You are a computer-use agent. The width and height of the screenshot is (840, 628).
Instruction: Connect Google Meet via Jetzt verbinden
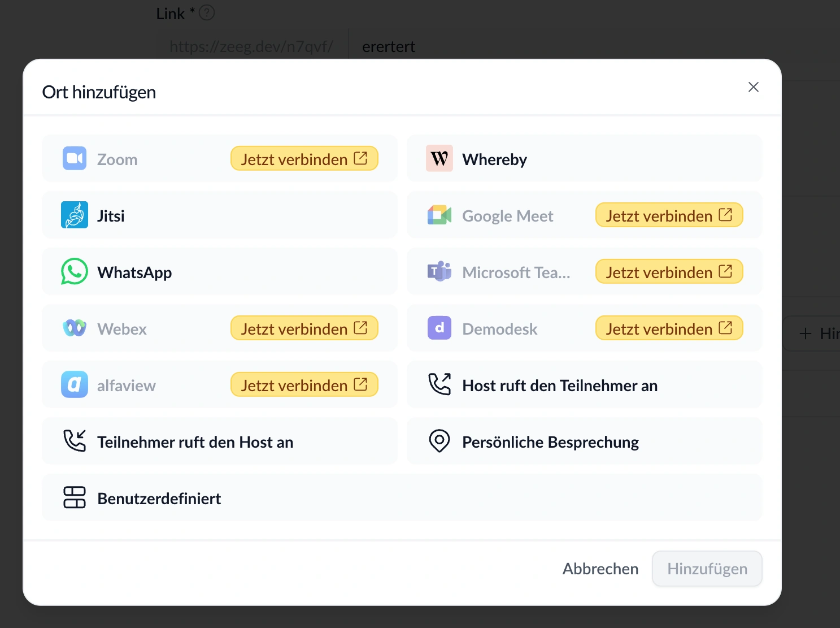(x=669, y=215)
